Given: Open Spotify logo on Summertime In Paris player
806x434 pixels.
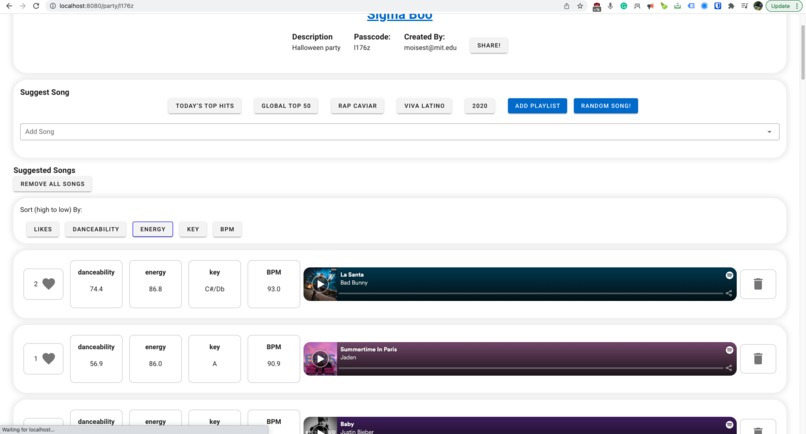Looking at the screenshot, I should tap(729, 350).
